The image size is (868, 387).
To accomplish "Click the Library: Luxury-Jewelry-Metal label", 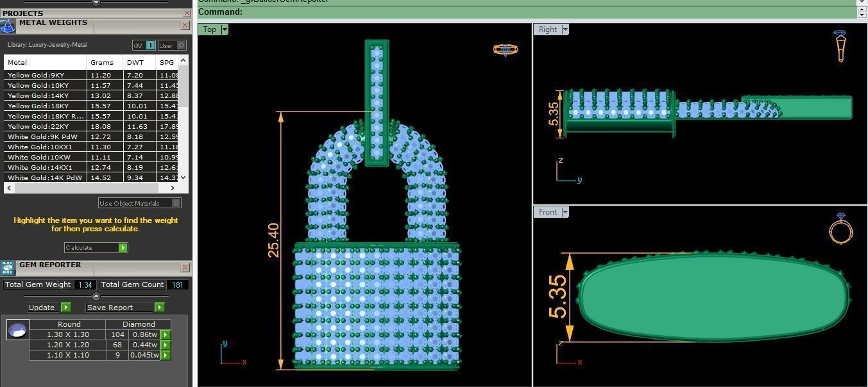I will pyautogui.click(x=47, y=45).
